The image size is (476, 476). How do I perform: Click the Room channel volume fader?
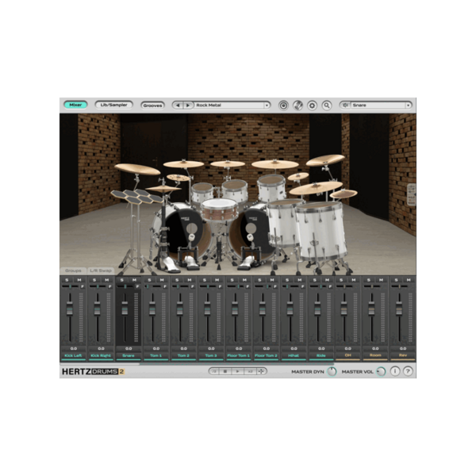[371, 309]
